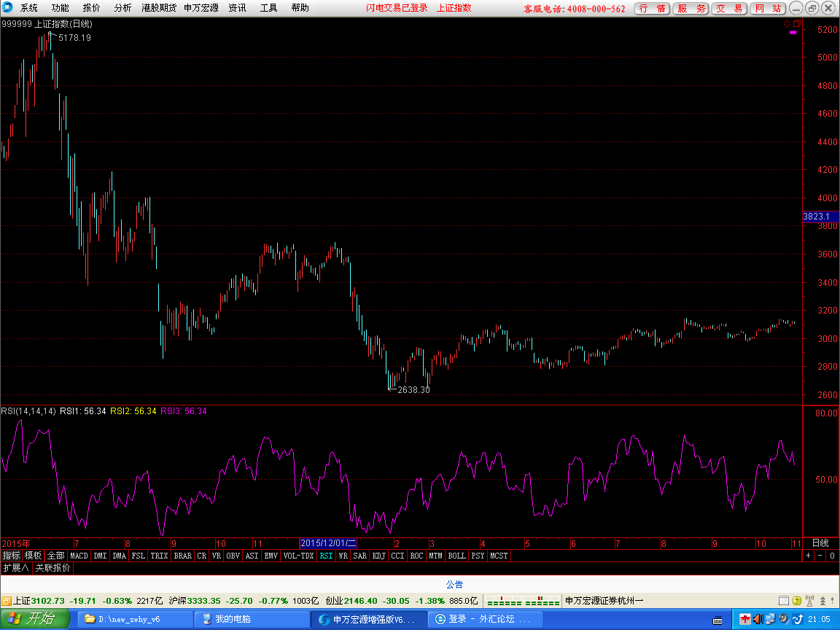Switch the indicator to MACD
840x630 pixels.
[79, 556]
